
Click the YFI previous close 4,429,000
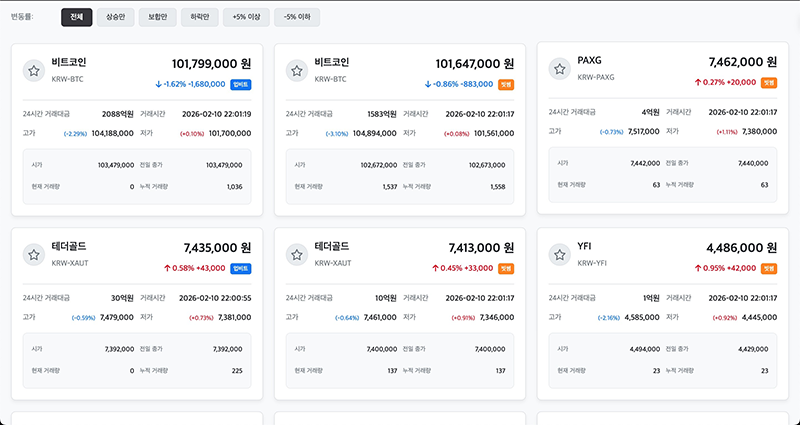[753, 349]
